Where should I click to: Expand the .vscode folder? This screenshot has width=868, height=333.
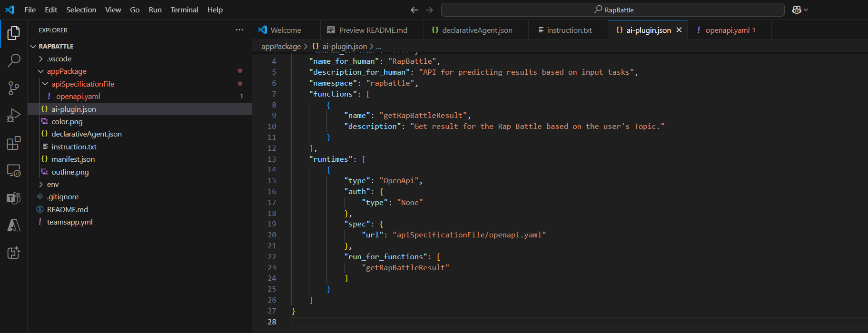tap(139, 59)
